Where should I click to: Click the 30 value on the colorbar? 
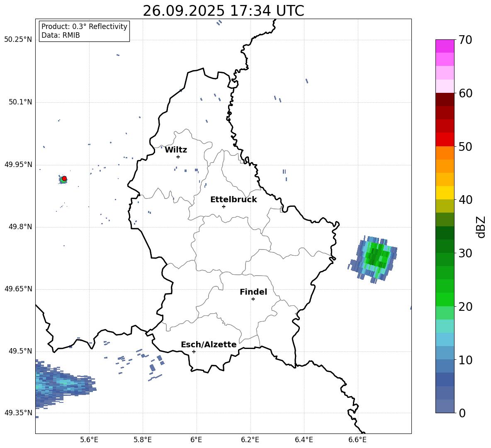465,253
